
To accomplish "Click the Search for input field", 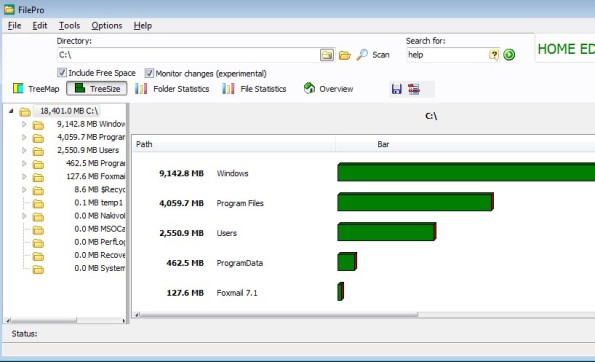I will (447, 55).
